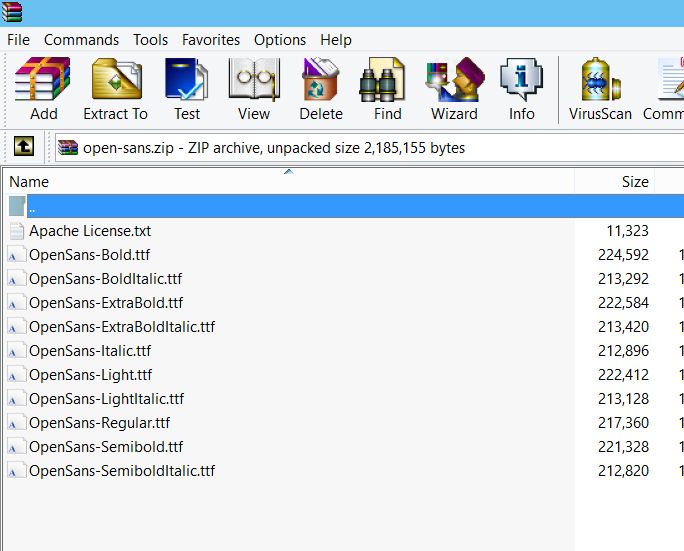
Task: Click the sort arrow above Name column
Action: [288, 172]
